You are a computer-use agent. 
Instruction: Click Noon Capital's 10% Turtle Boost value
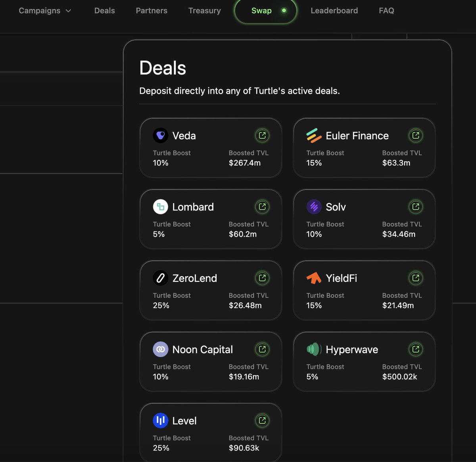(161, 377)
